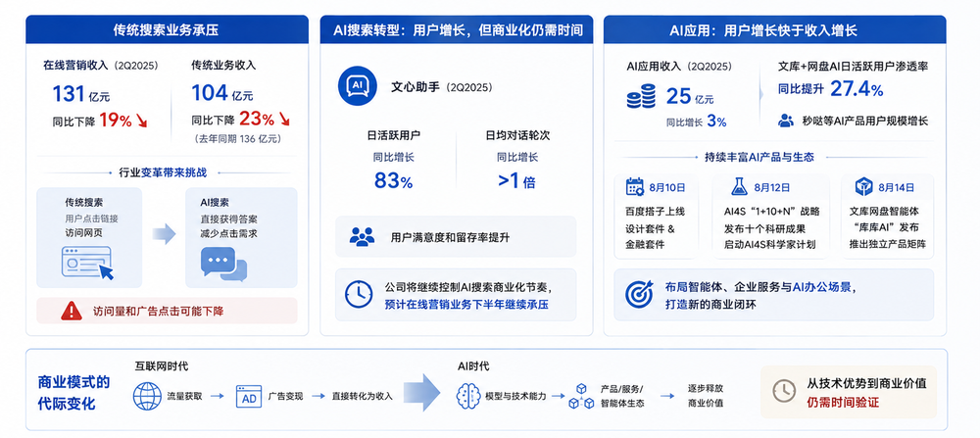This screenshot has height=438, width=980.
Task: Click the flask icon next to 8月12日
Action: (x=740, y=187)
